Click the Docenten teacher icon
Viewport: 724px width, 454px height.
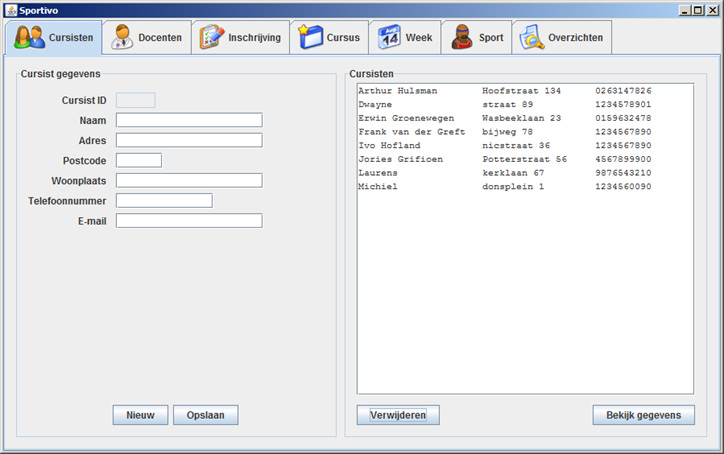[x=121, y=38]
